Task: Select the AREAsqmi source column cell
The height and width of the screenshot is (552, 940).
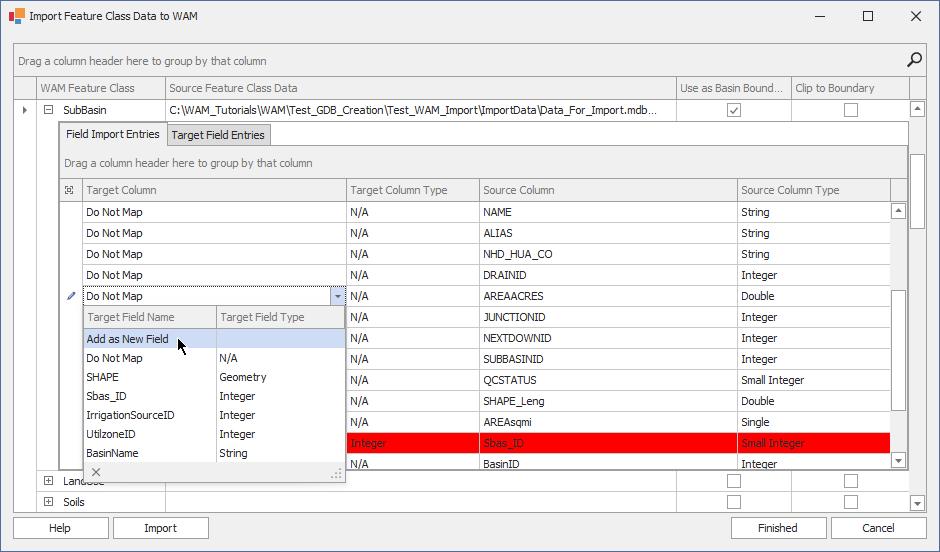Action: pyautogui.click(x=608, y=422)
